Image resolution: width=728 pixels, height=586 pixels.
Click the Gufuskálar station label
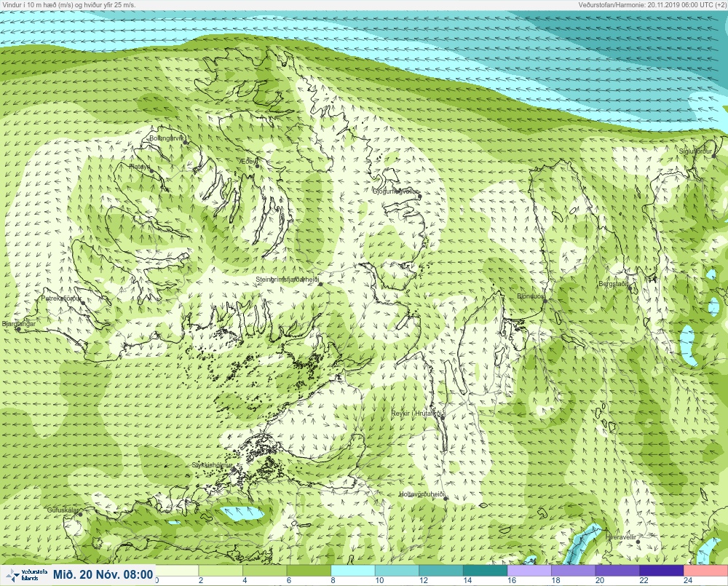[63, 510]
